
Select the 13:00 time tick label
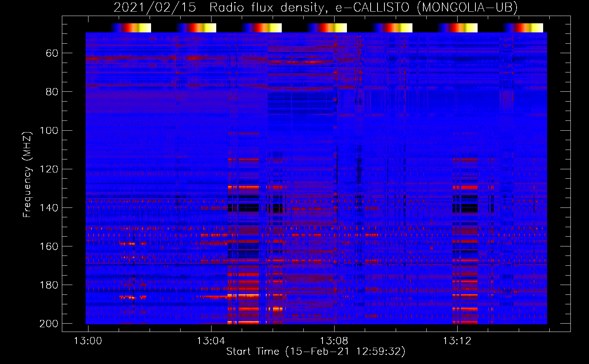point(88,341)
